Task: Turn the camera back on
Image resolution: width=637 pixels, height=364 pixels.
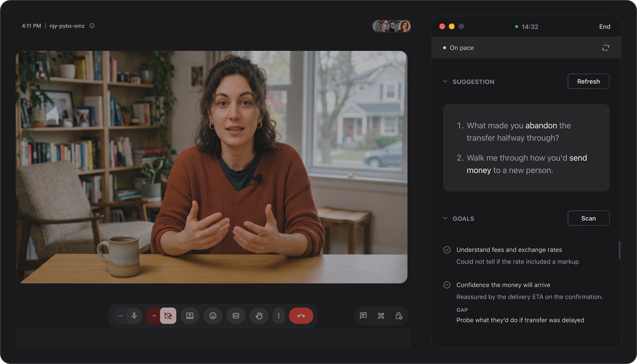Action: tap(168, 316)
